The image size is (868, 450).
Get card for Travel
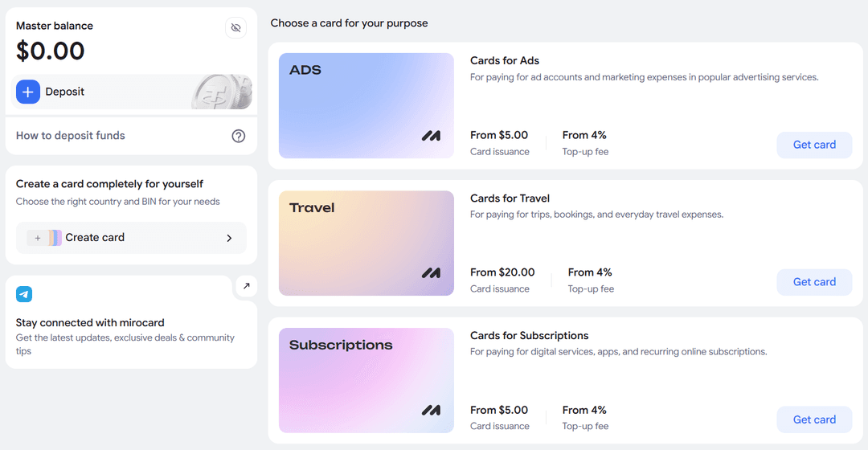coord(814,282)
